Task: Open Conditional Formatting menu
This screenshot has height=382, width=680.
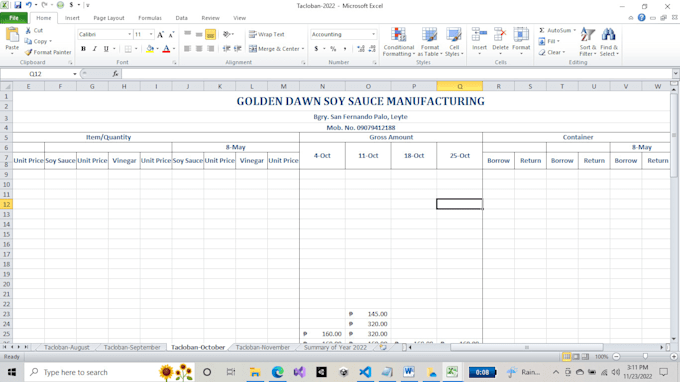Action: 399,42
